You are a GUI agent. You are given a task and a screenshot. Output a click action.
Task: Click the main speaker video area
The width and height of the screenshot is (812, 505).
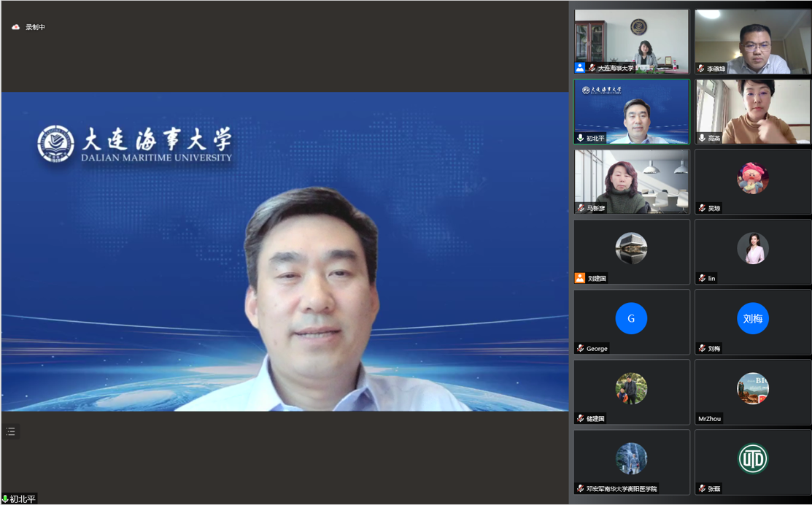point(285,252)
